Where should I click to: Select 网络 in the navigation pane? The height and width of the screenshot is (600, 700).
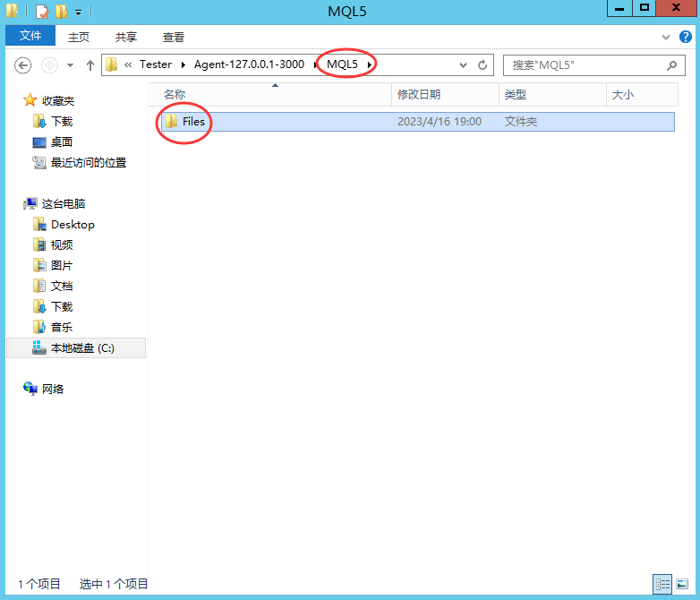(x=53, y=390)
